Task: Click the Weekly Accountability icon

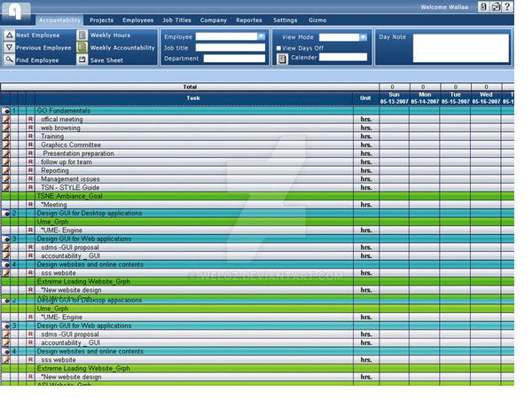Action: 82,47
